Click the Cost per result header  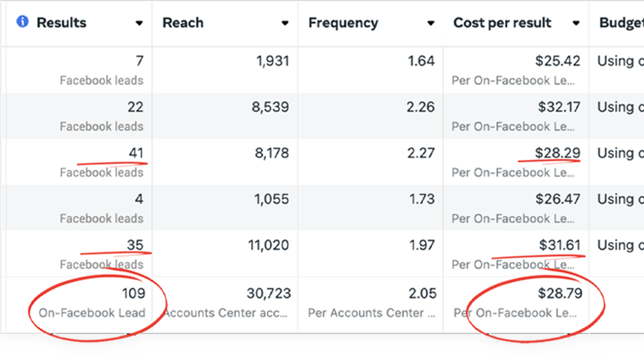(x=502, y=23)
